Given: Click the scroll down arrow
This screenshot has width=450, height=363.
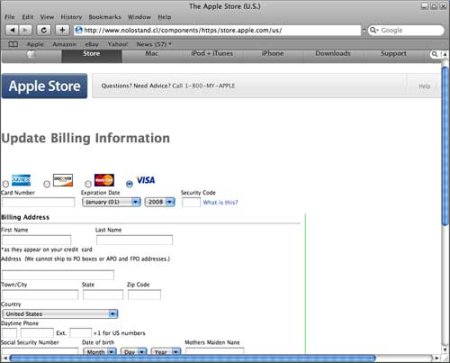Looking at the screenshot, I should pyautogui.click(x=445, y=350).
